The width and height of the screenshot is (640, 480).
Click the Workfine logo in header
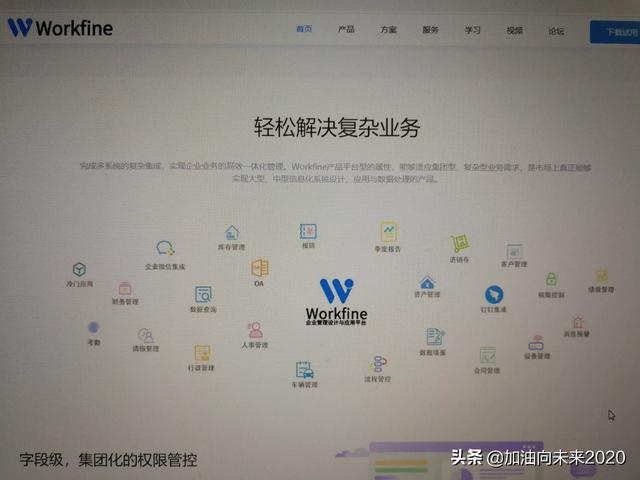[60, 28]
